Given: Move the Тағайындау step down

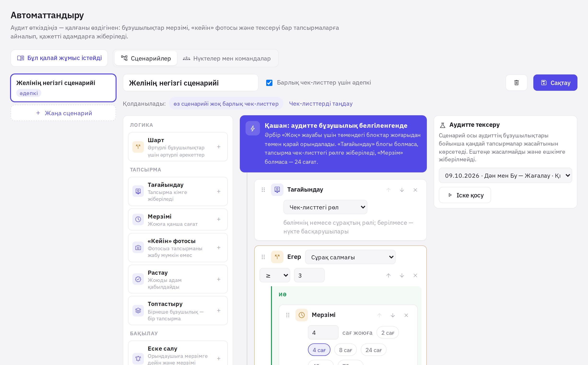Looking at the screenshot, I should pos(402,190).
